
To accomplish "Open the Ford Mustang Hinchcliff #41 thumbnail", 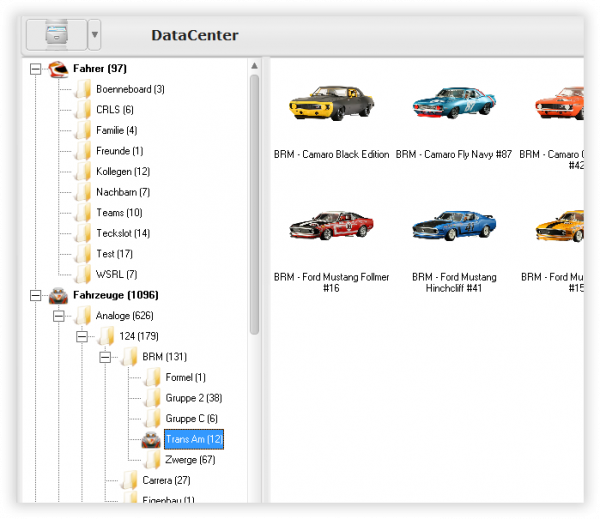I will [x=454, y=226].
